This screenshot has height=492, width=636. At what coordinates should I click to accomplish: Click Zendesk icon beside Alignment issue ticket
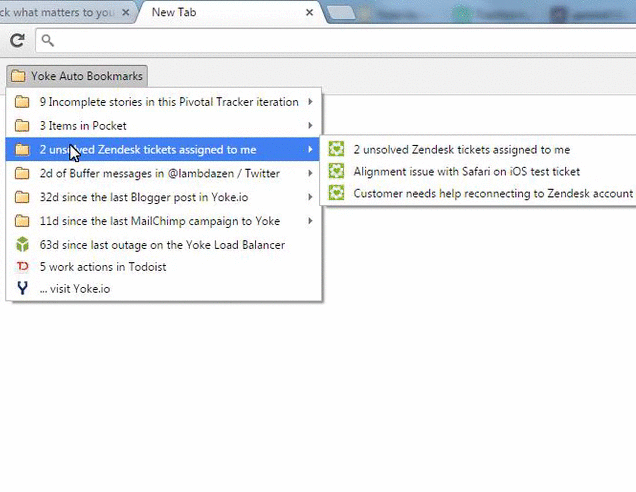click(x=336, y=171)
